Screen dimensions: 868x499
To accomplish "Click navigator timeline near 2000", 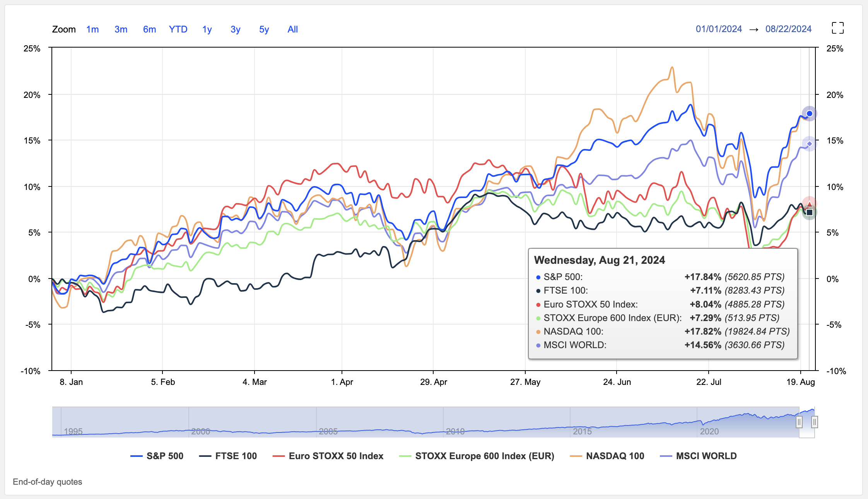I will click(x=200, y=431).
